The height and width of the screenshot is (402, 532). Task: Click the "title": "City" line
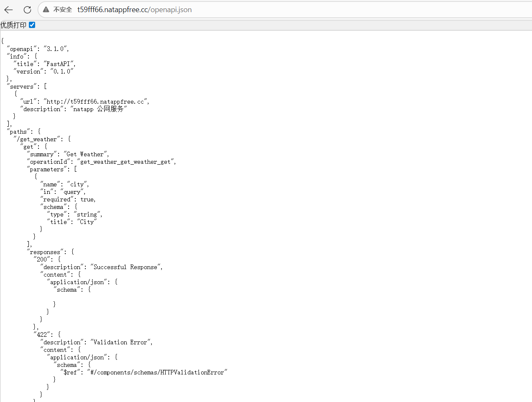[72, 222]
